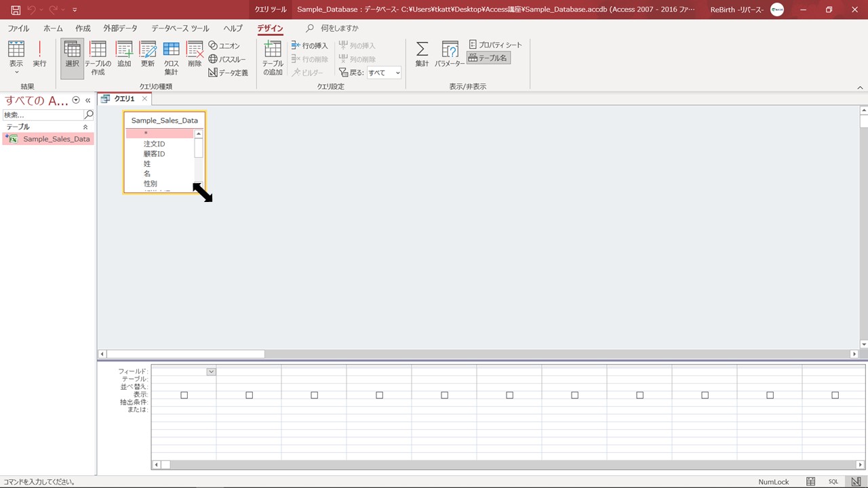Open the フィールド dropdown in first column
Image resolution: width=868 pixels, height=488 pixels.
tap(211, 371)
